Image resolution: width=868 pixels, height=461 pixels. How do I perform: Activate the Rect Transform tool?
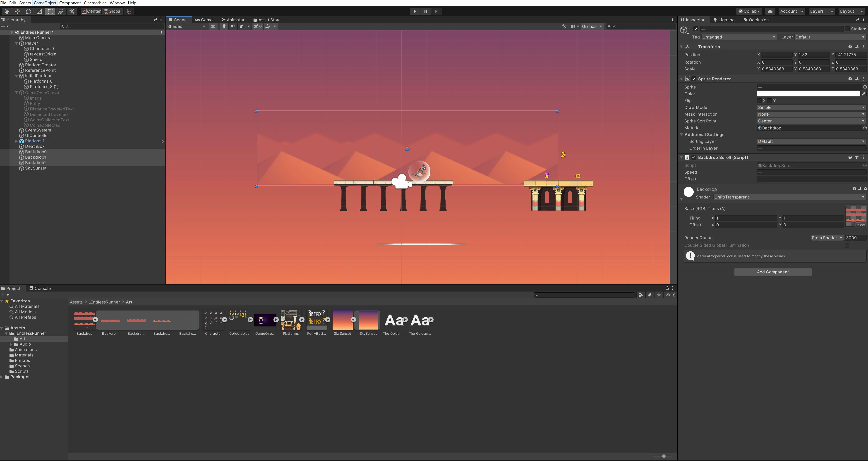pos(50,11)
